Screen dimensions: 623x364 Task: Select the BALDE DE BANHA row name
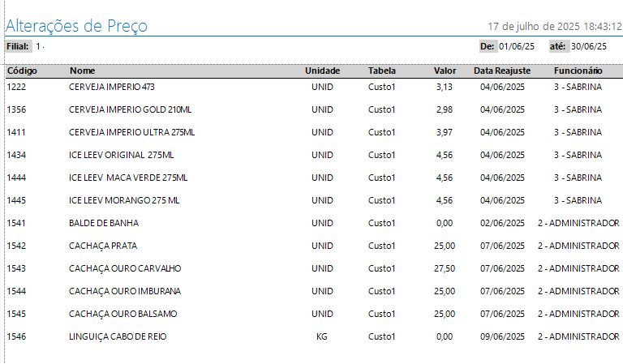[104, 223]
